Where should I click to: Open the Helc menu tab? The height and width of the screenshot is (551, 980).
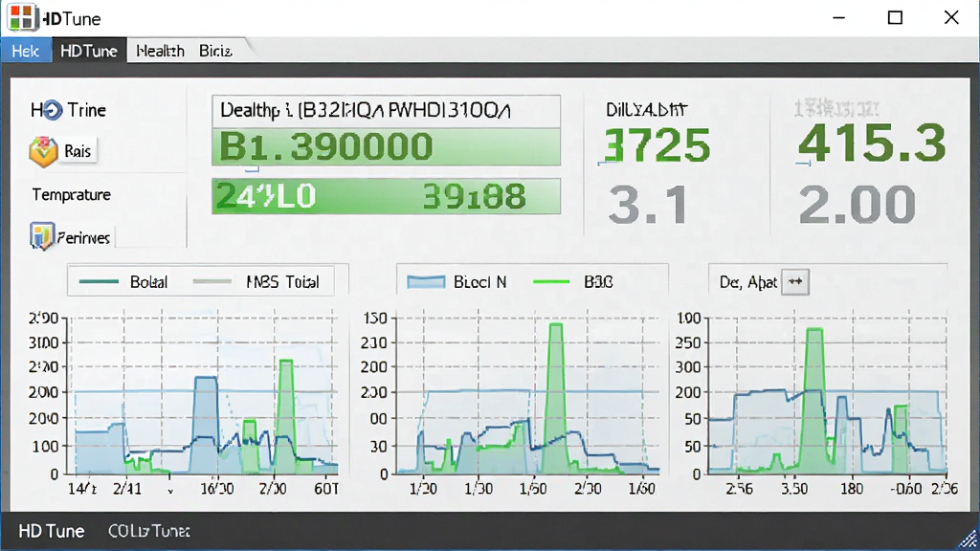pyautogui.click(x=26, y=51)
